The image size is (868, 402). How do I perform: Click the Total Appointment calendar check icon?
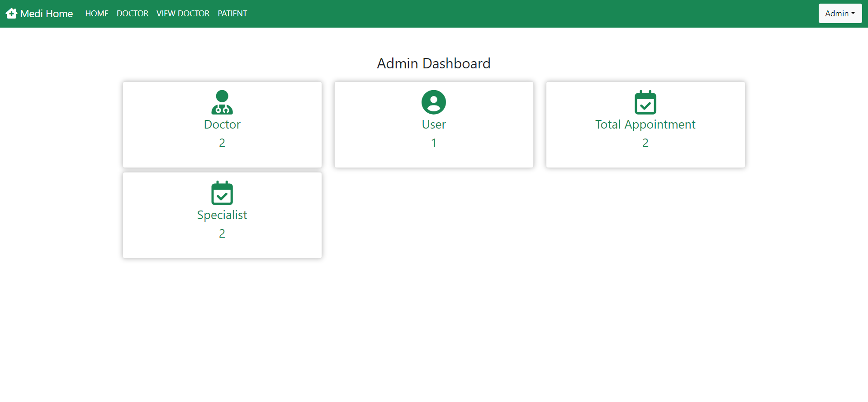coord(645,102)
